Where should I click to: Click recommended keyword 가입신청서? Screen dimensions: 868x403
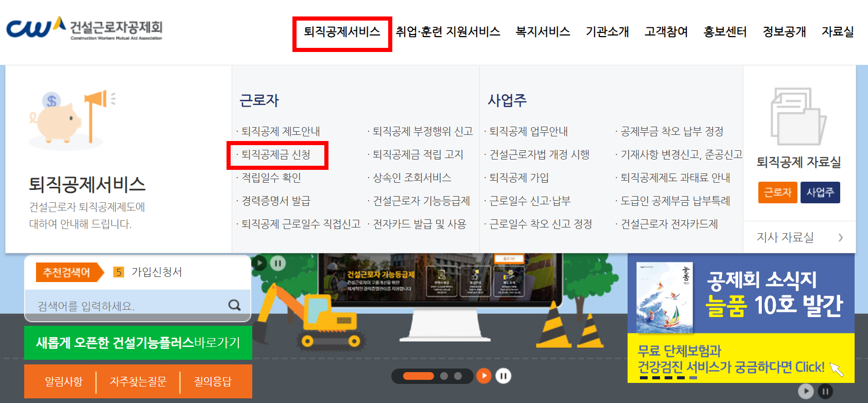point(157,272)
